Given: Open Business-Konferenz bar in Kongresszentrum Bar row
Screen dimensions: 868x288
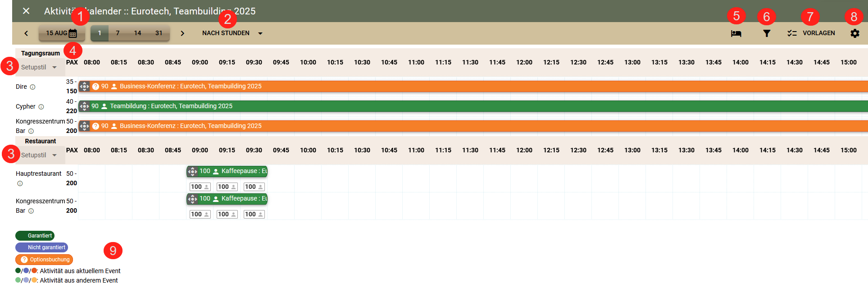Looking at the screenshot, I should (473, 126).
